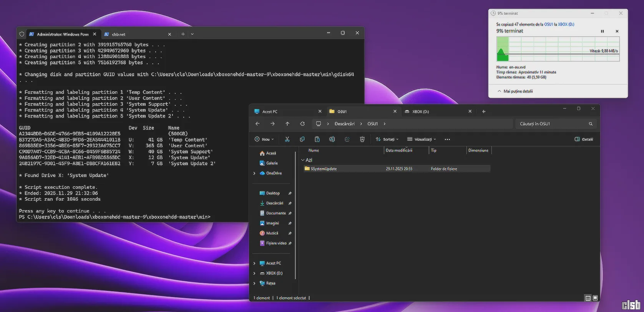Click the Căutați în OSU1 search box
Image resolution: width=644 pixels, height=312 pixels.
coord(551,124)
